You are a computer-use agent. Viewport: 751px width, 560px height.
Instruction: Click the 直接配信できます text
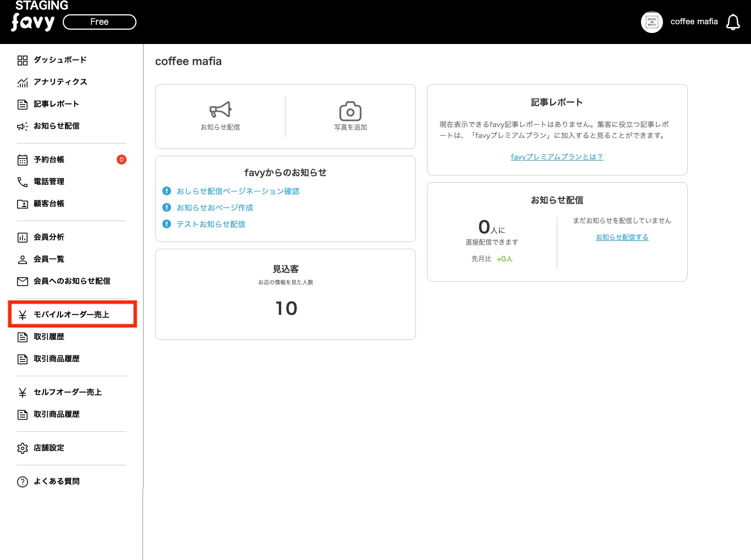pos(492,242)
